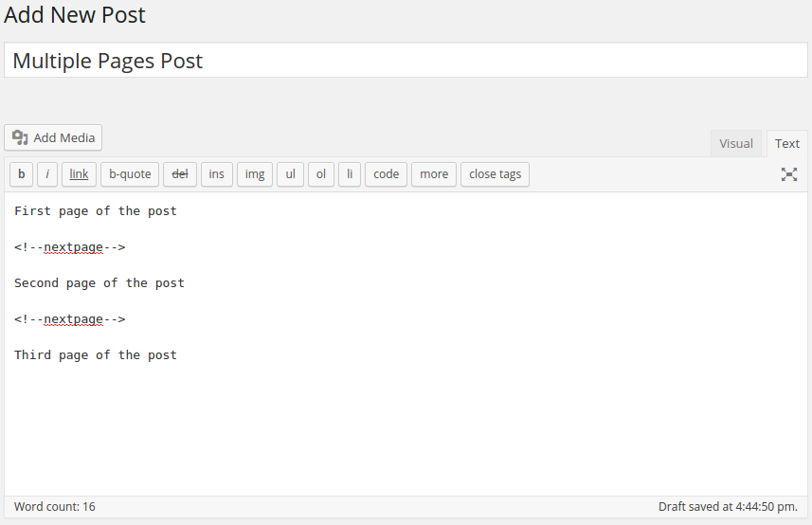Toggle the fullscreen distraction-free writing icon
The image size is (812, 525).
point(788,174)
